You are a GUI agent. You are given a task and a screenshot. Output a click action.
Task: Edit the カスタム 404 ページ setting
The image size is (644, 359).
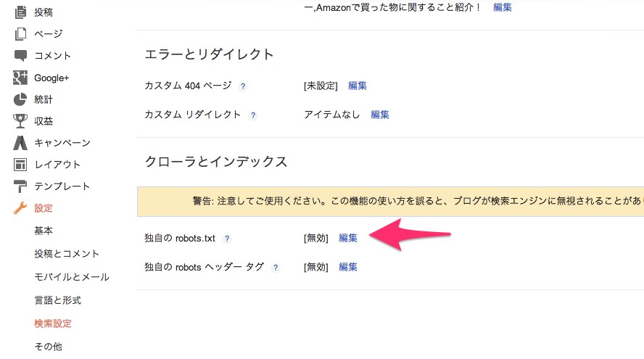tap(358, 86)
